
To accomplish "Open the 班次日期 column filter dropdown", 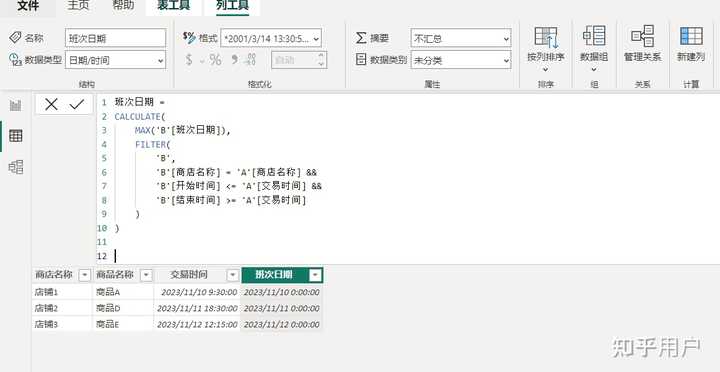I will [x=315, y=275].
